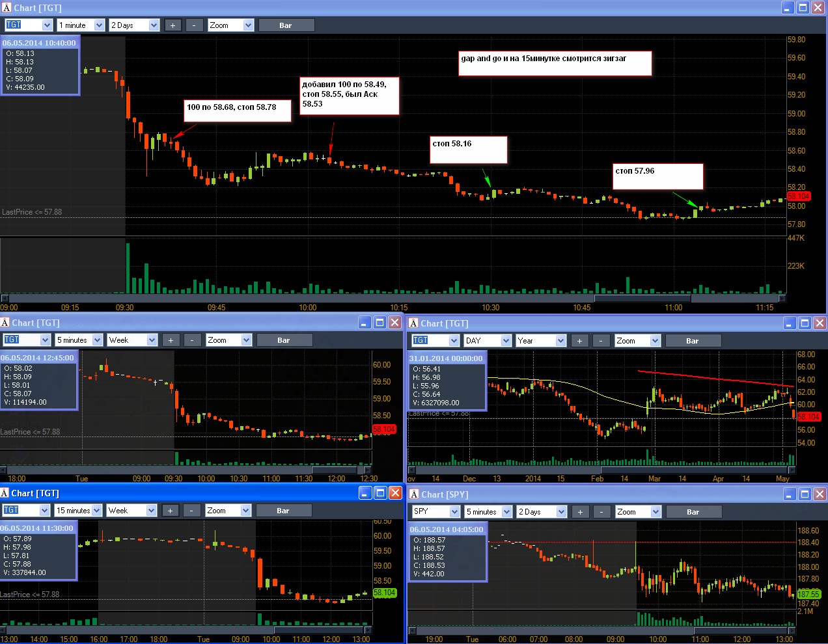Click the minus icon in the DAY chart toolbar
Screen dimensions: 828x644
(601, 341)
